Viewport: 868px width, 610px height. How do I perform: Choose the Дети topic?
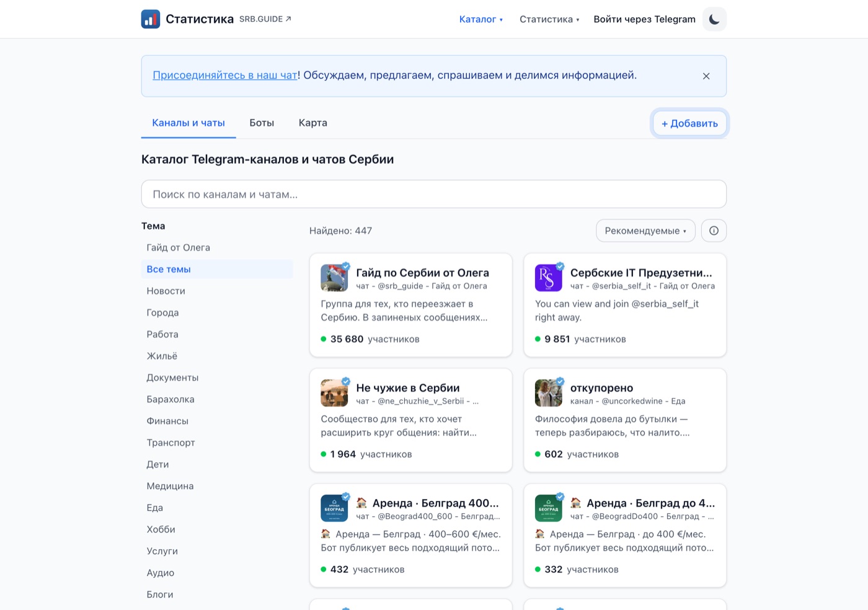coord(217,464)
